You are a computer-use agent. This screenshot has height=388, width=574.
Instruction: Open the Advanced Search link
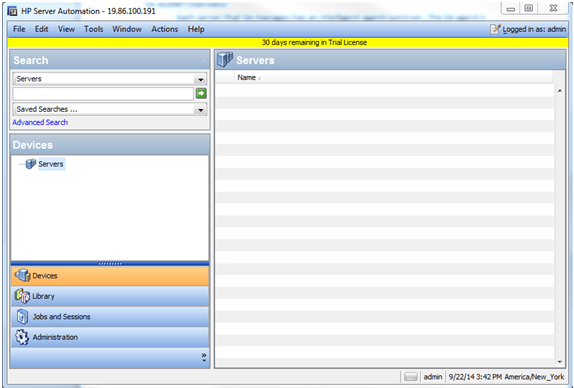[40, 122]
